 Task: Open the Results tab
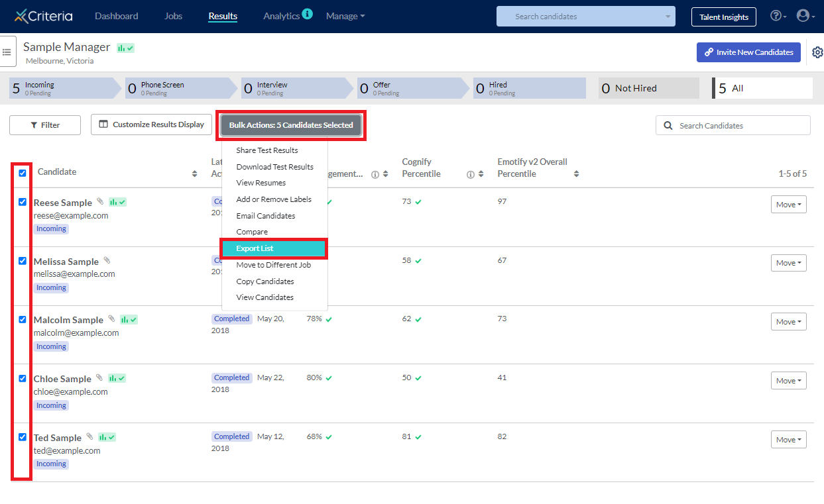click(x=223, y=16)
